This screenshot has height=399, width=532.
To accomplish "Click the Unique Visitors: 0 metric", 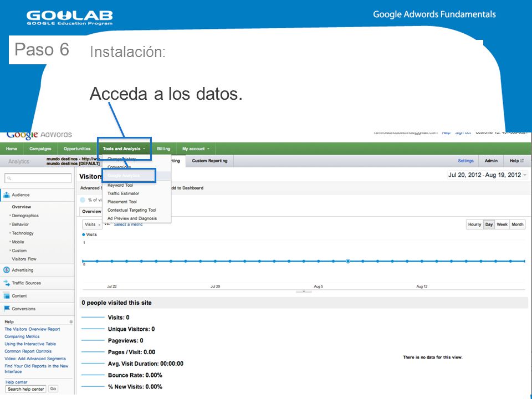I will coord(131,329).
